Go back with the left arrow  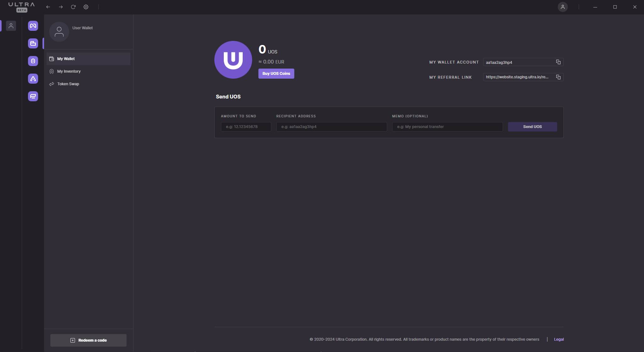coord(48,7)
